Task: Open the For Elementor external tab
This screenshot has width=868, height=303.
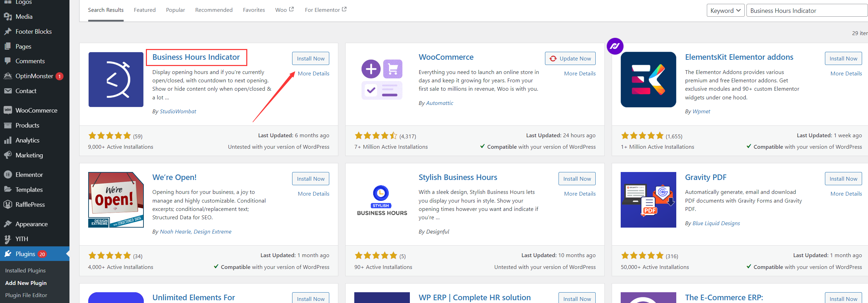Action: tap(325, 10)
